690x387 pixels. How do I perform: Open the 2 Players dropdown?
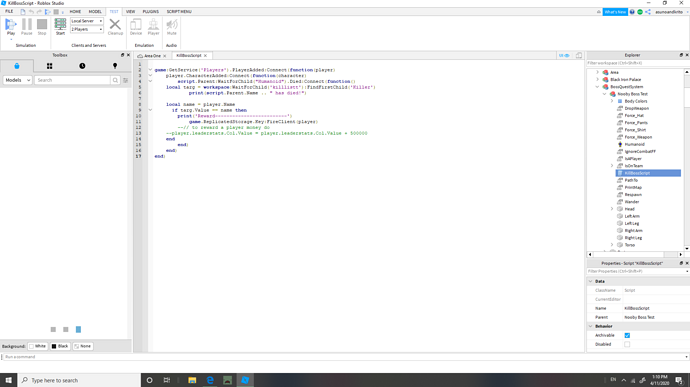click(x=87, y=29)
